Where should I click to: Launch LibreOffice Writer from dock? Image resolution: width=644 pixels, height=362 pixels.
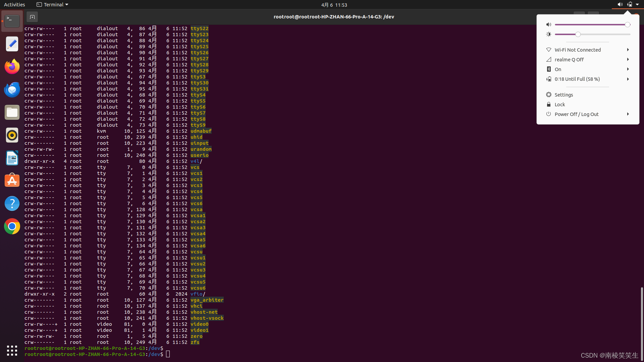tap(12, 158)
